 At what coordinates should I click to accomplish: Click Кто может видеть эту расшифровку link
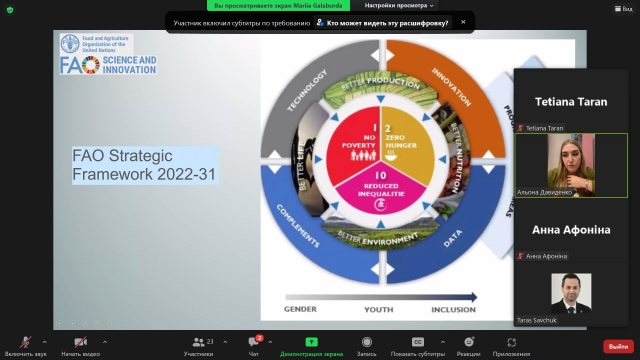(x=383, y=23)
